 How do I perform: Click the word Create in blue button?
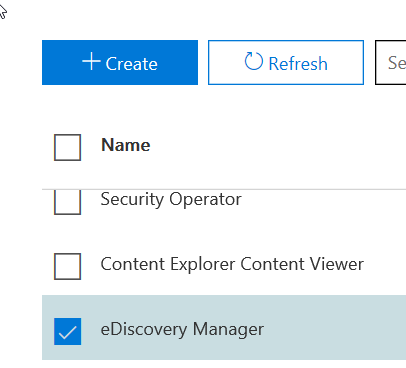pyautogui.click(x=131, y=64)
